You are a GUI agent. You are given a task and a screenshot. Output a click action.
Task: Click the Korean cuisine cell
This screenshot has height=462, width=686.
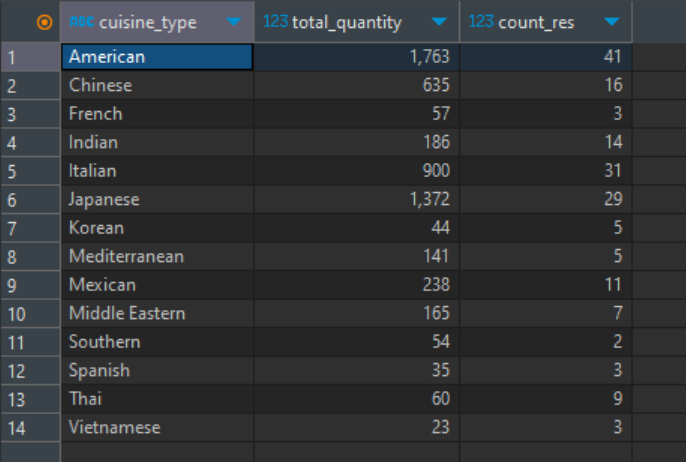click(157, 228)
